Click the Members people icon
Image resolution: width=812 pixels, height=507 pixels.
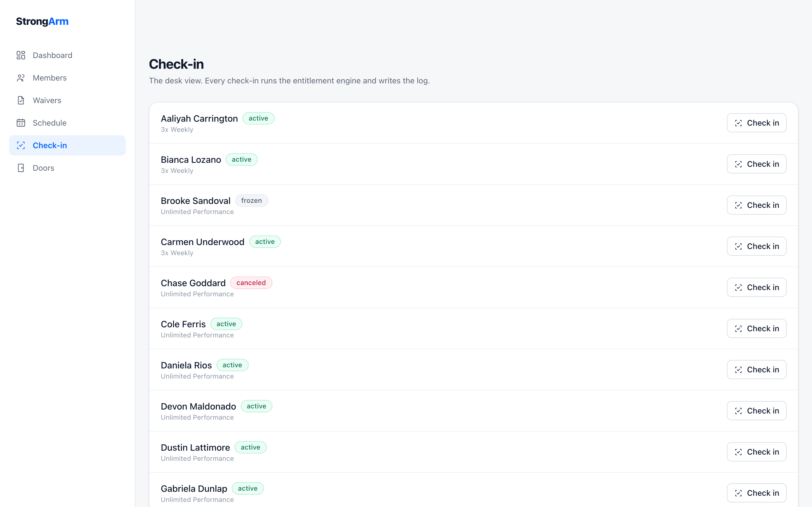click(x=21, y=78)
